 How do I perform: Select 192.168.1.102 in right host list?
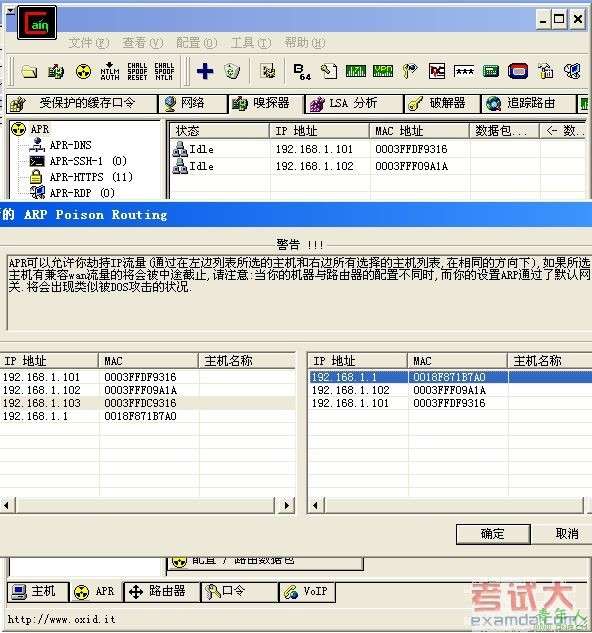[x=450, y=390]
